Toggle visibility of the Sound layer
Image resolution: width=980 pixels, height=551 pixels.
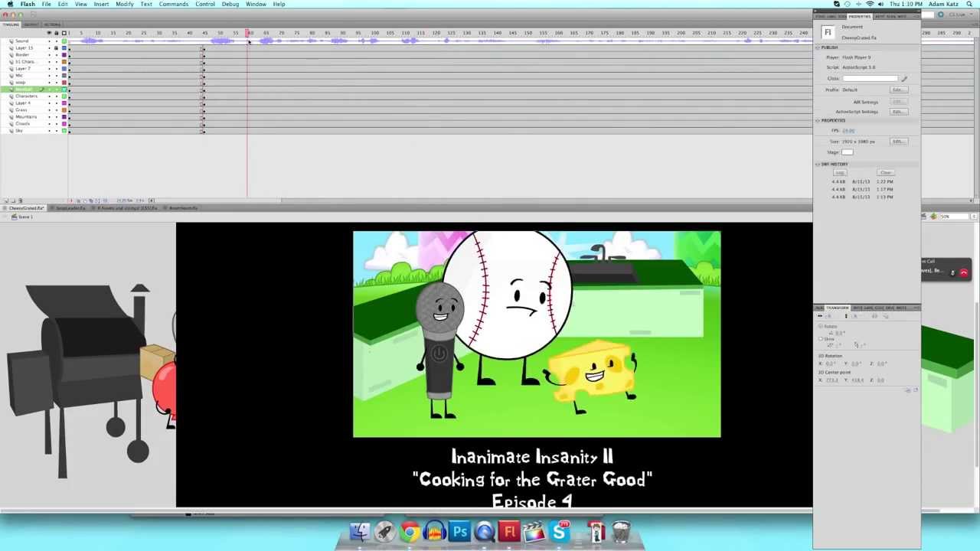(x=50, y=41)
